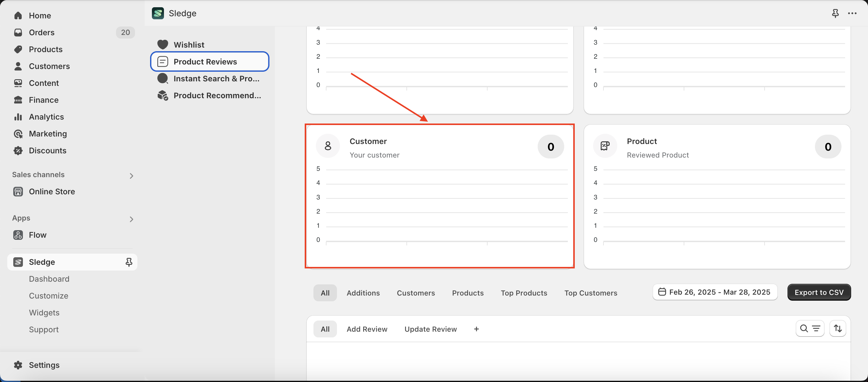Image resolution: width=868 pixels, height=382 pixels.
Task: Click the Export to CSV button
Action: coord(819,292)
